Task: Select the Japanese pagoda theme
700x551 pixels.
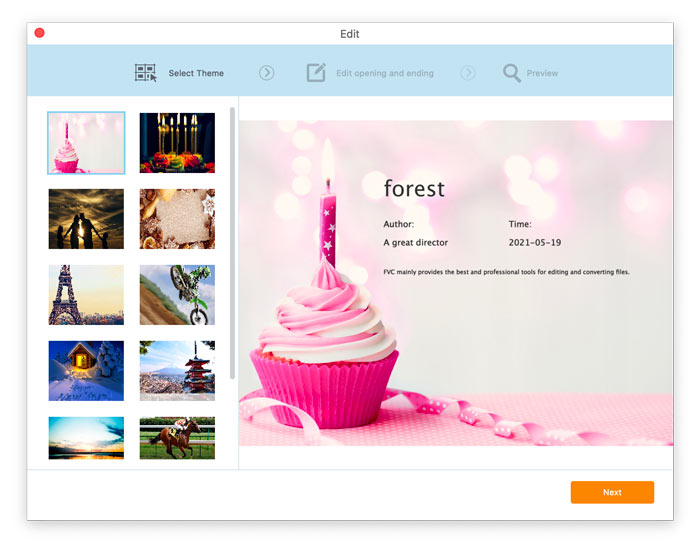Action: click(177, 371)
